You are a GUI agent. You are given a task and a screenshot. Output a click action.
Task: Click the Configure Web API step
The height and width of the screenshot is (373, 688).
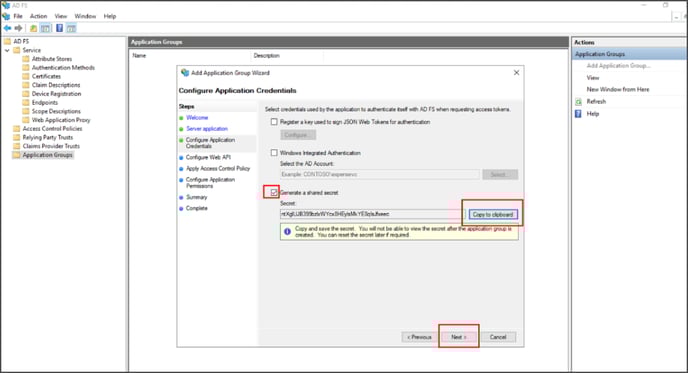pos(208,157)
